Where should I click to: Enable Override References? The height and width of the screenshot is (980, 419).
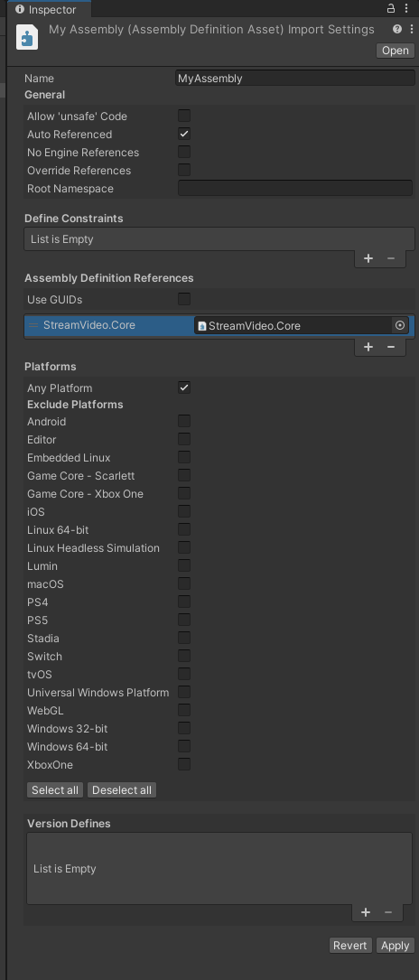(x=184, y=170)
